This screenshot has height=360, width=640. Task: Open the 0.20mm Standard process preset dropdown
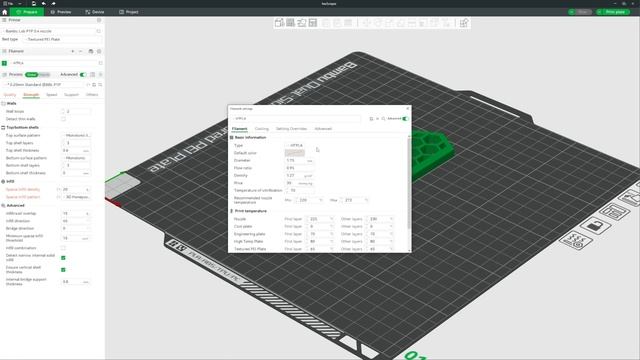(44, 85)
